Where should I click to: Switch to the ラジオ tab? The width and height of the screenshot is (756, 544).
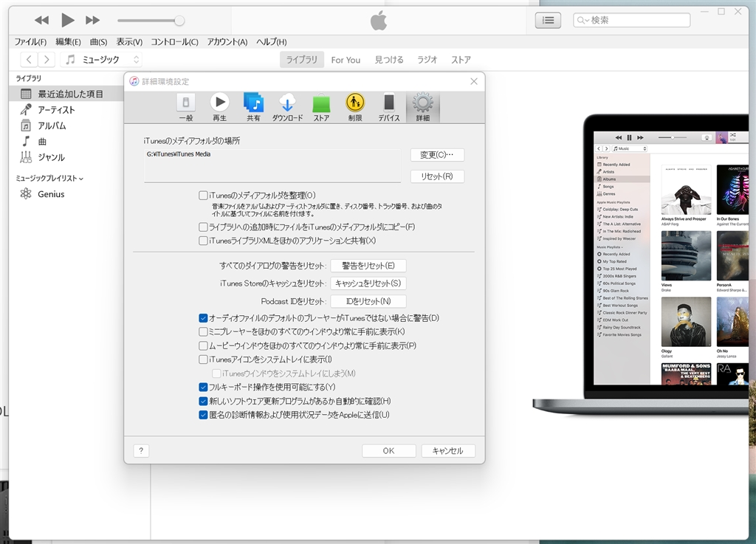point(427,60)
